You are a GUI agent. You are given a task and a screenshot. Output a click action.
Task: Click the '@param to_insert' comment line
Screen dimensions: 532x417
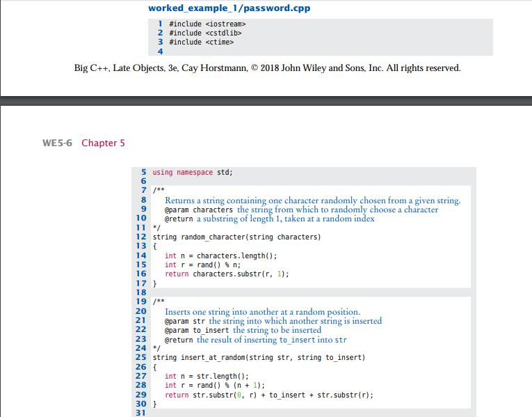pos(243,331)
